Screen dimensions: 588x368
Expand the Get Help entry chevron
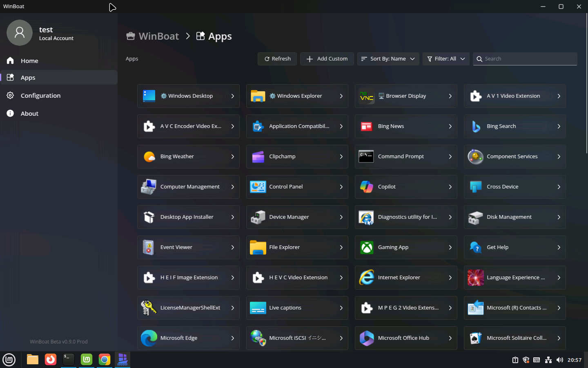point(559,247)
